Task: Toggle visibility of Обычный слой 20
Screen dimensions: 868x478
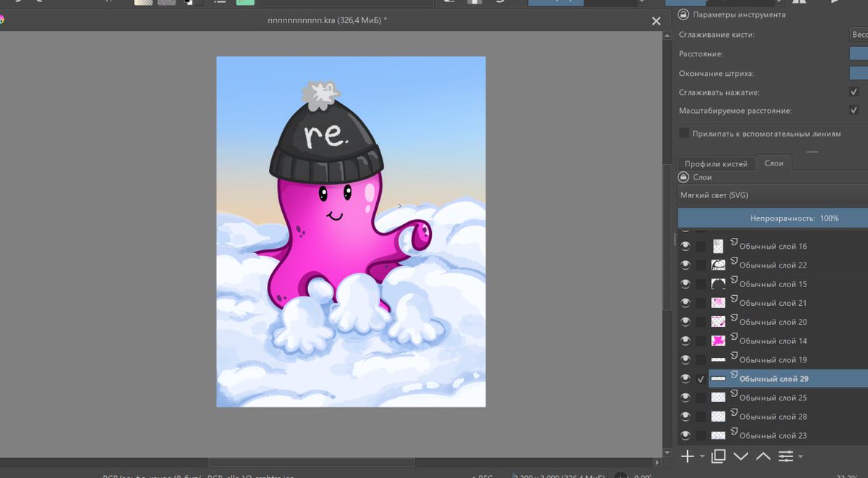Action: click(685, 321)
